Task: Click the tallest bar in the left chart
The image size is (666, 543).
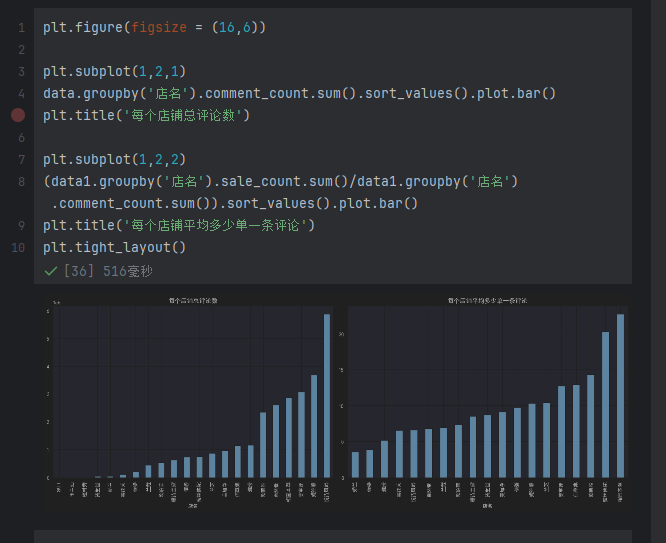Action: point(327,396)
